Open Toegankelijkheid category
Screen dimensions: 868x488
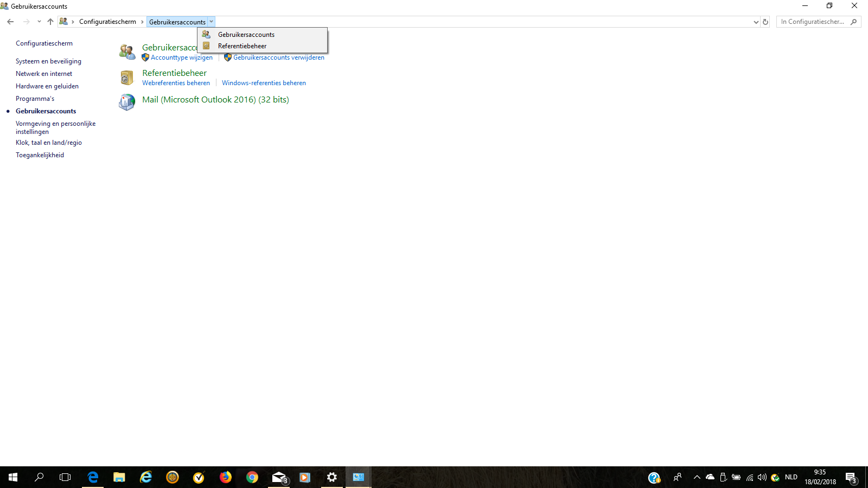coord(40,155)
